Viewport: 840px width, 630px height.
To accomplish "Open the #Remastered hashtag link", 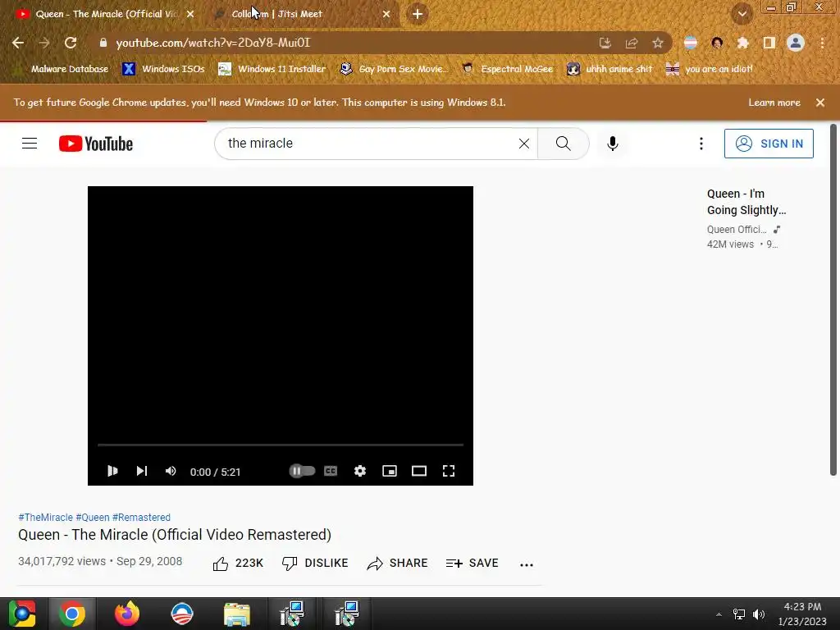I will tap(141, 518).
